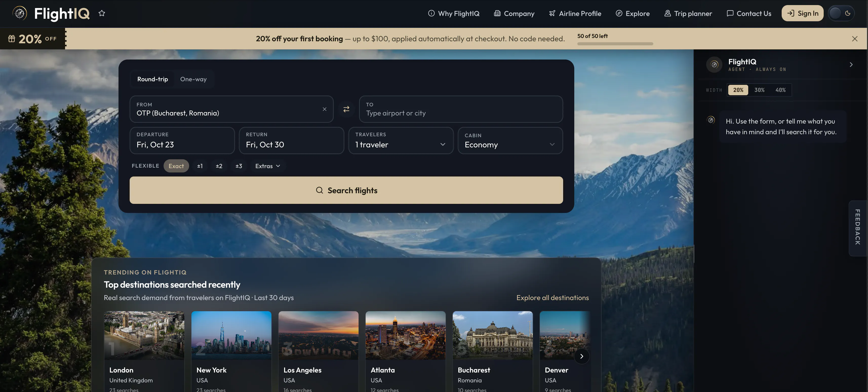Collapse the FlightIQ agent panel arrow
This screenshot has width=868, height=392.
(851, 65)
